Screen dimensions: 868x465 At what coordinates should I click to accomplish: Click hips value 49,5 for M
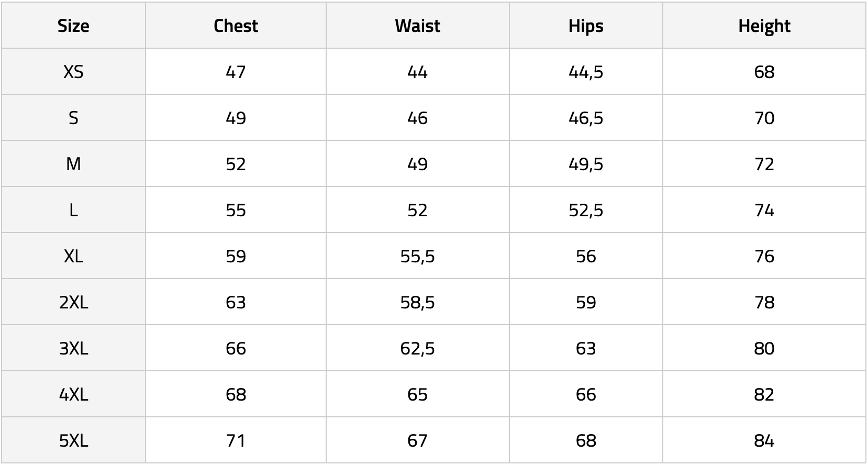(586, 164)
